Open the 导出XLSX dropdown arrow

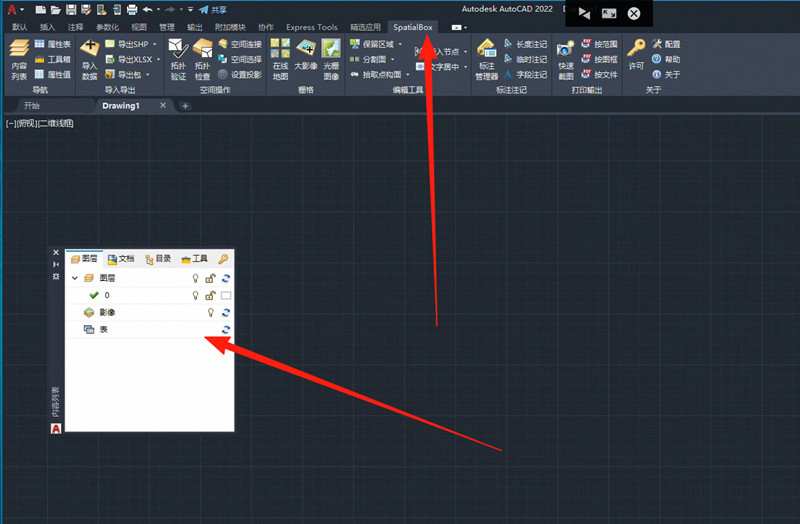[x=159, y=60]
